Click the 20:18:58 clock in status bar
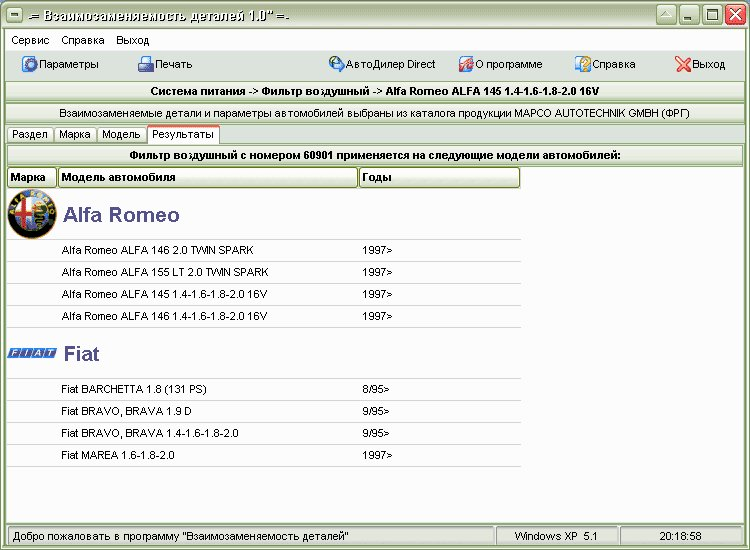This screenshot has height=550, width=750. [x=681, y=536]
